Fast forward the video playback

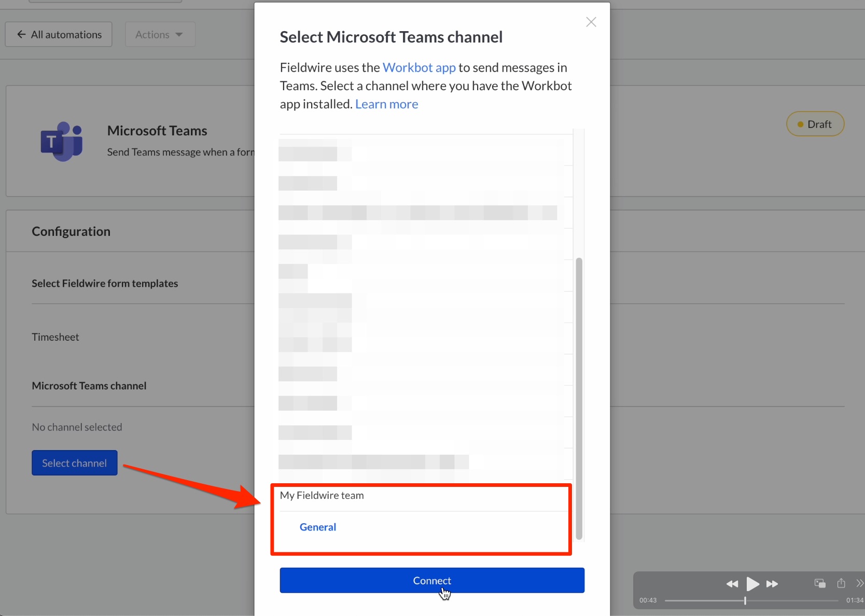[772, 584]
